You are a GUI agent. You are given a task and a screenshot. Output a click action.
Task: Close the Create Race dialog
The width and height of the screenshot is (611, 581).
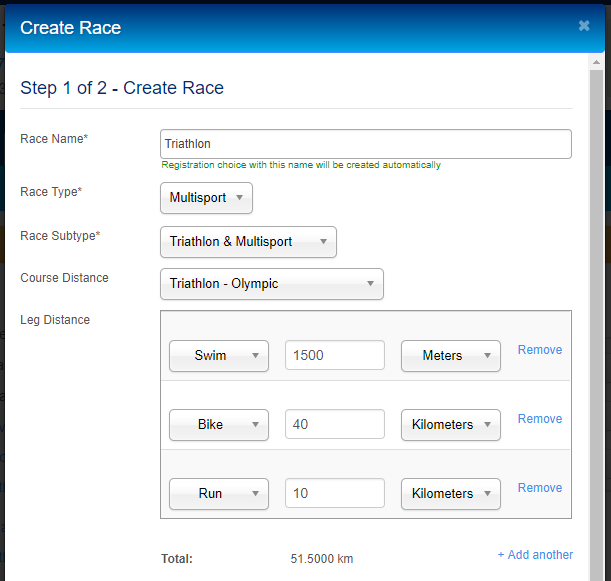(x=584, y=26)
